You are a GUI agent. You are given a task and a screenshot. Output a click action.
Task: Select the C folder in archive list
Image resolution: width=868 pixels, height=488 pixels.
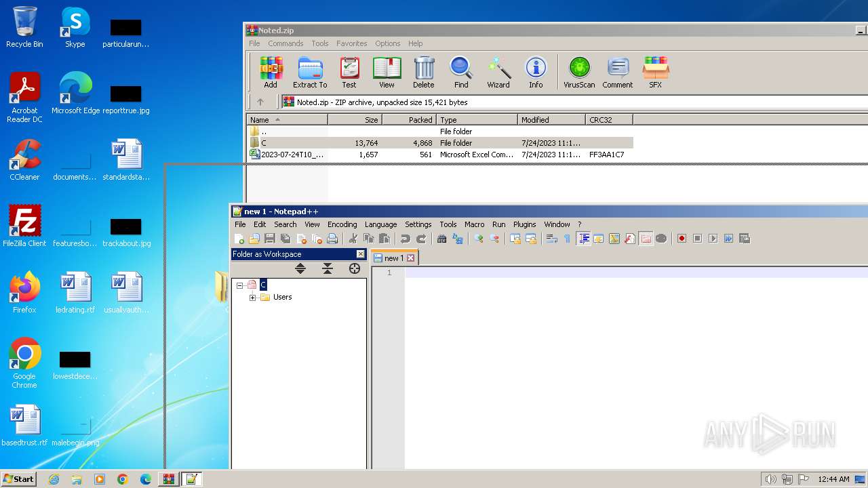click(x=440, y=143)
